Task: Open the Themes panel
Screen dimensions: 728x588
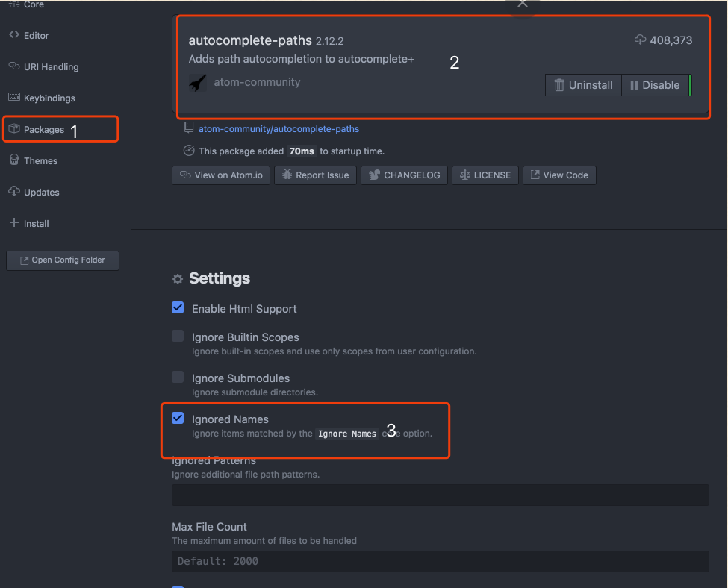Action: [x=40, y=160]
